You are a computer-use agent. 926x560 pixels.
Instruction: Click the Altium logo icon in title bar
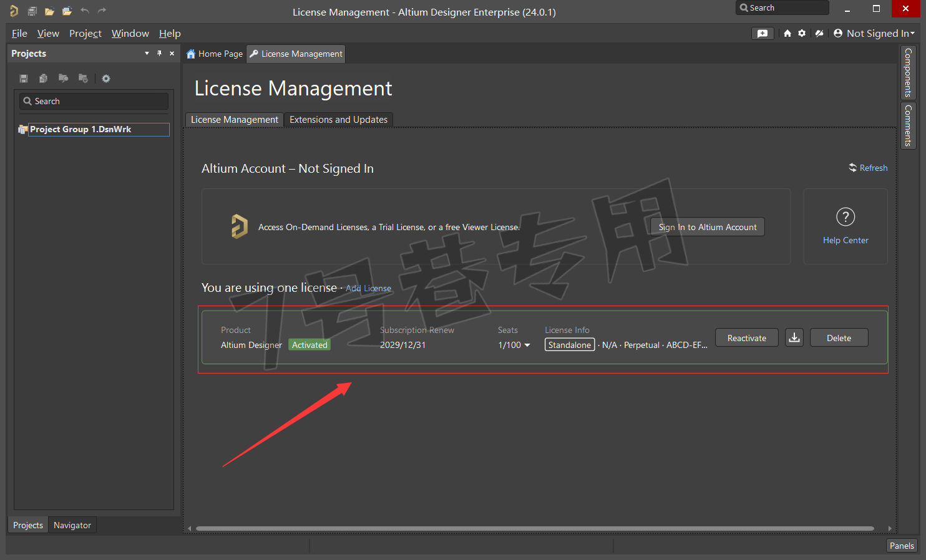point(14,11)
